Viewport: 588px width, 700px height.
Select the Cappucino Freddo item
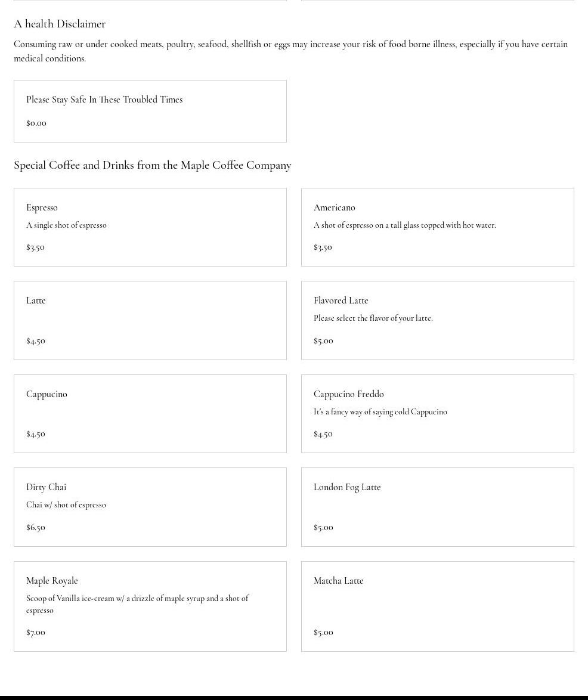pos(437,414)
